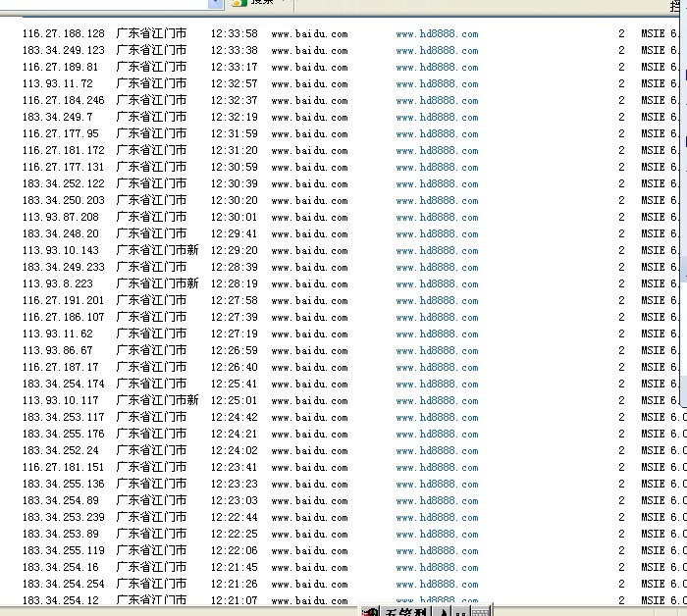This screenshot has height=616, width=687.
Task: Select www.baidu.com text in 12:28:39 row
Action: tap(309, 267)
